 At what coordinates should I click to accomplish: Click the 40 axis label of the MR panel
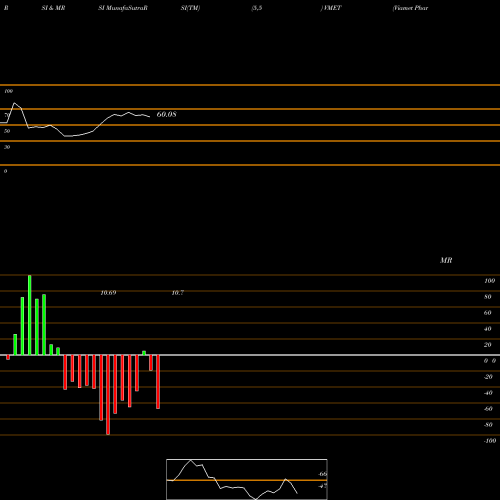coord(488,329)
